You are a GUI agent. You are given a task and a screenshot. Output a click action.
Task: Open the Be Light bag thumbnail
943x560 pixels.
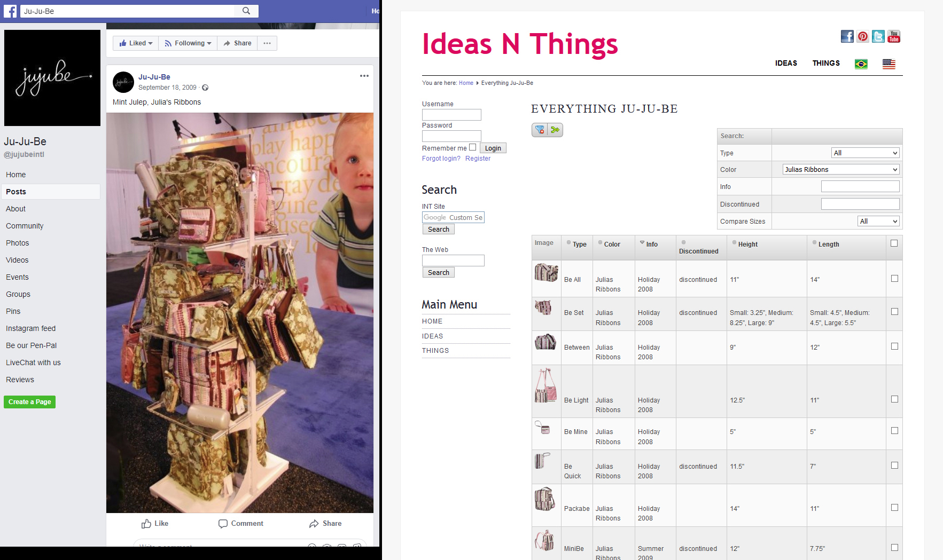[545, 385]
